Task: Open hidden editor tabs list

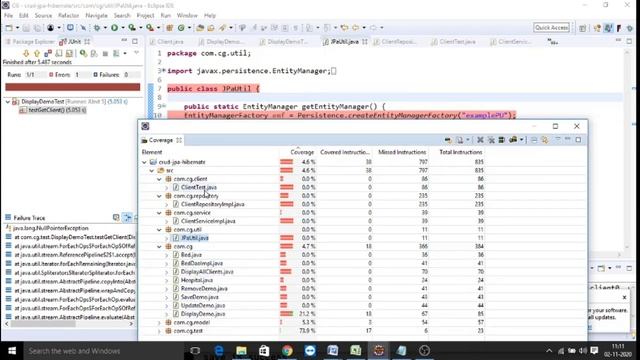Action: coord(553,42)
